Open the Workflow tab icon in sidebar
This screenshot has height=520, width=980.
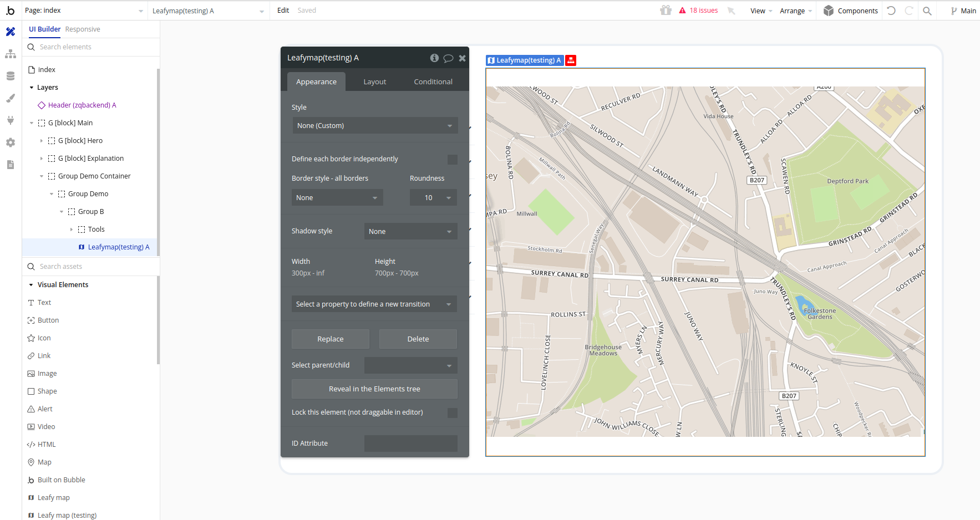pyautogui.click(x=11, y=54)
